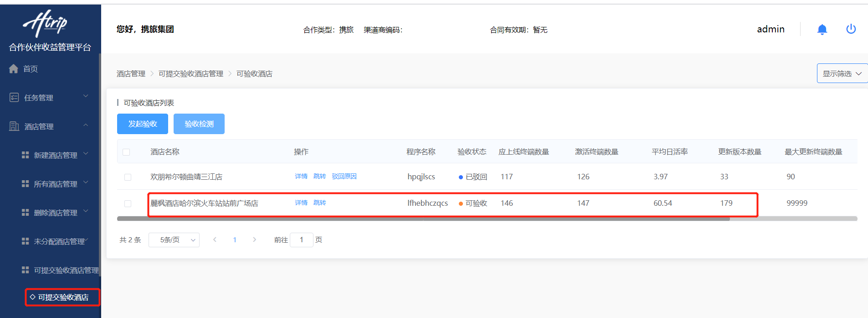Open the notification bell
The height and width of the screenshot is (318, 868).
(822, 30)
